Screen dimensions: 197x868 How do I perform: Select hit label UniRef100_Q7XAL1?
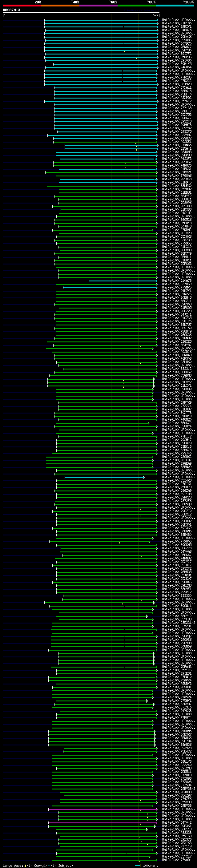177,88
